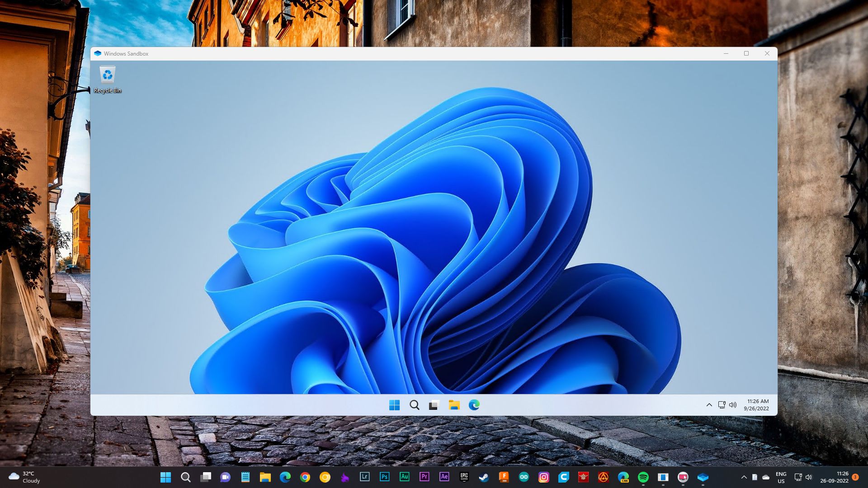The image size is (868, 488).
Task: Mute the host system volume
Action: click(x=809, y=477)
